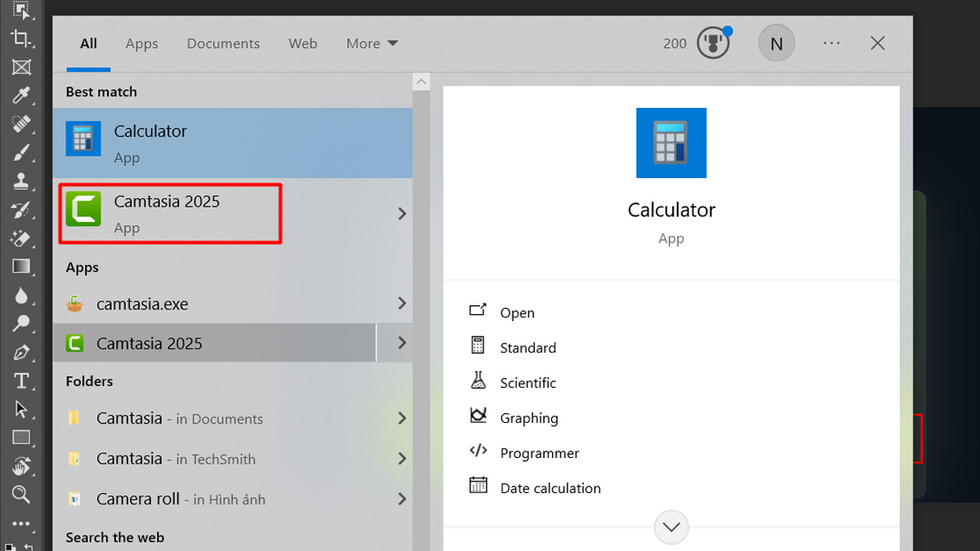980x551 pixels.
Task: Open Edit Toolbar three-dots in Photoshop
Action: point(21,524)
